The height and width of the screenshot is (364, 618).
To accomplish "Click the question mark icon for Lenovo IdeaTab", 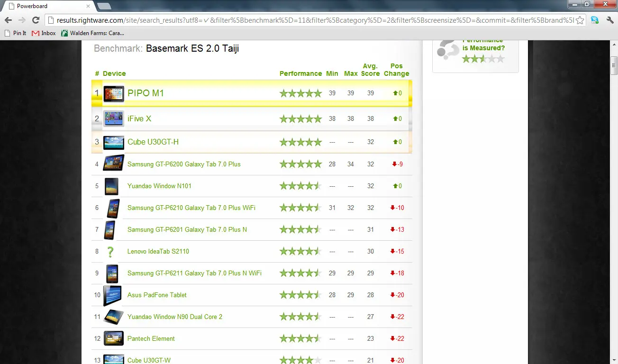I will click(111, 252).
